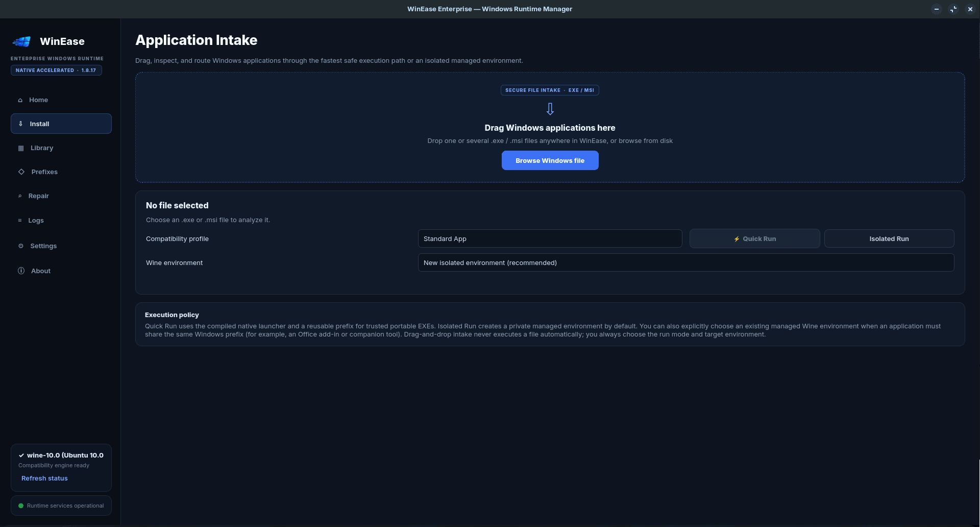Viewport: 980px width, 527px height.
Task: Click the Runtime services operational status
Action: coord(61,506)
